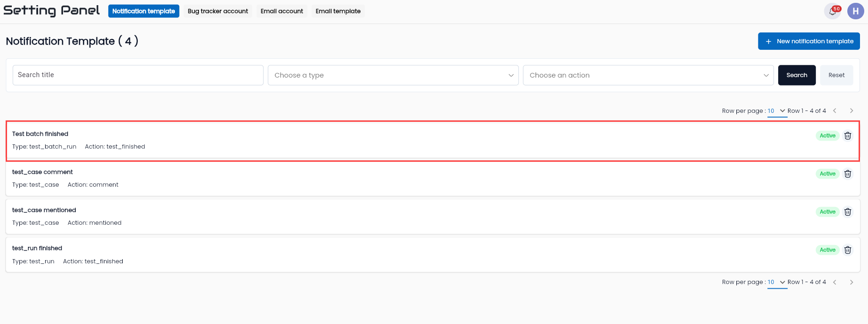868x324 pixels.
Task: Open top Row per page dropdown
Action: 777,111
